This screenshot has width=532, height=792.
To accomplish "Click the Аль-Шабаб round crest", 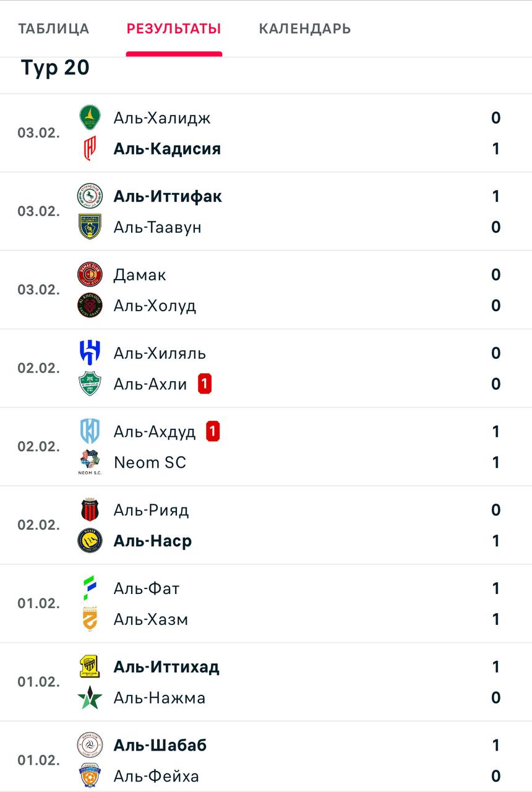I will [90, 745].
